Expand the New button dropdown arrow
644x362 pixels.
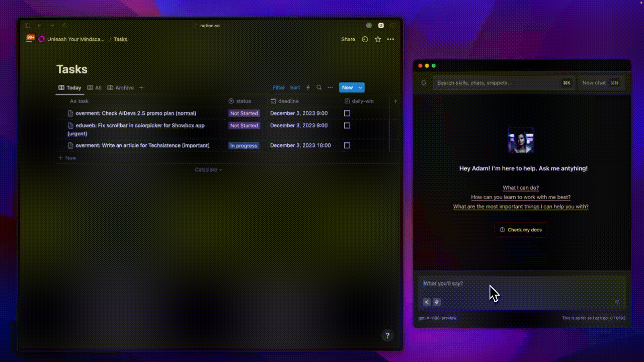pos(360,87)
